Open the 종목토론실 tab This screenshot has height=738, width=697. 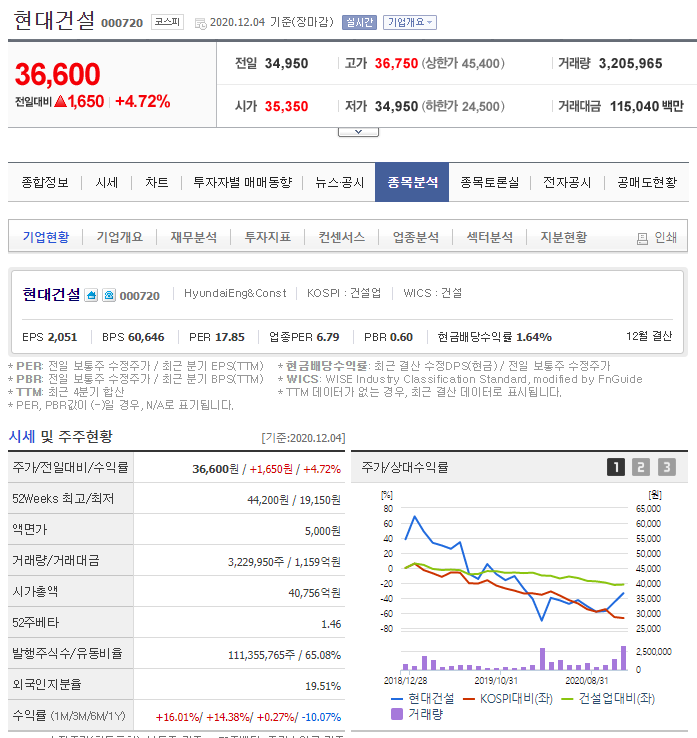tap(489, 183)
